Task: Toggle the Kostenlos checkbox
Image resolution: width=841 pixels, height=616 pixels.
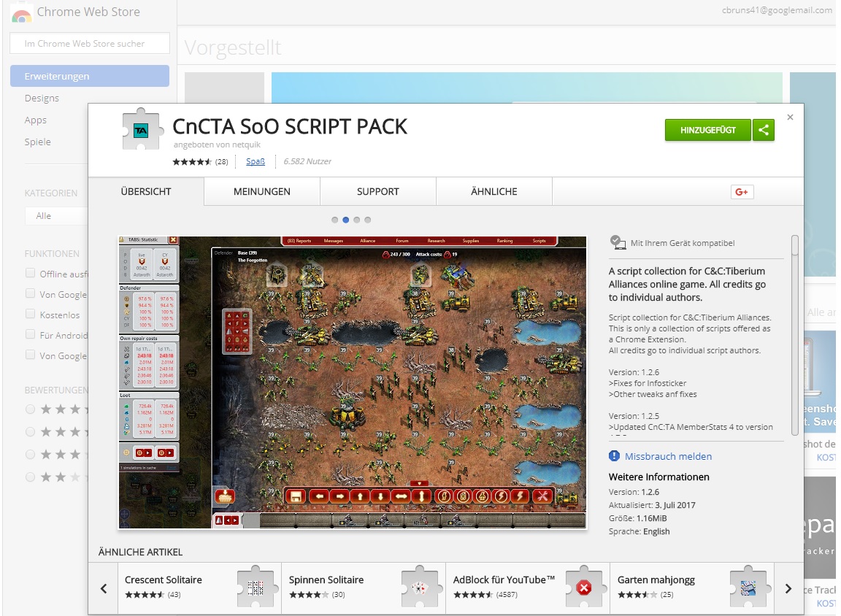Action: coord(31,314)
